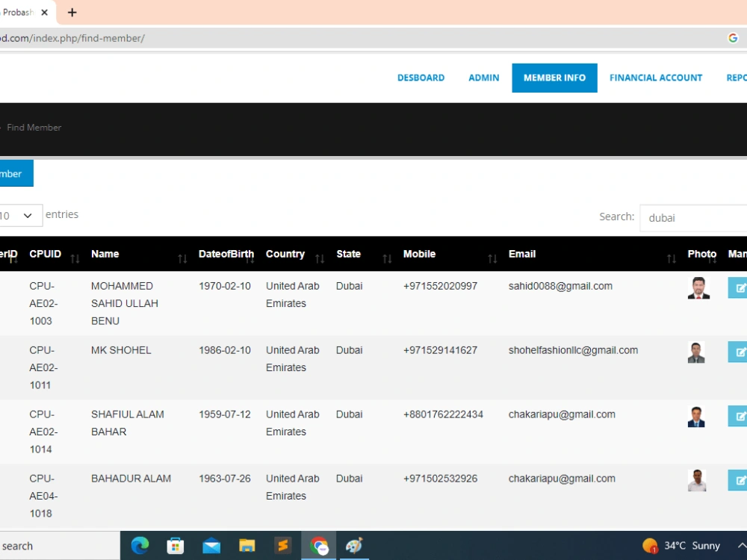Image resolution: width=747 pixels, height=560 pixels.
Task: Open the Mail app from taskbar
Action: point(211,546)
